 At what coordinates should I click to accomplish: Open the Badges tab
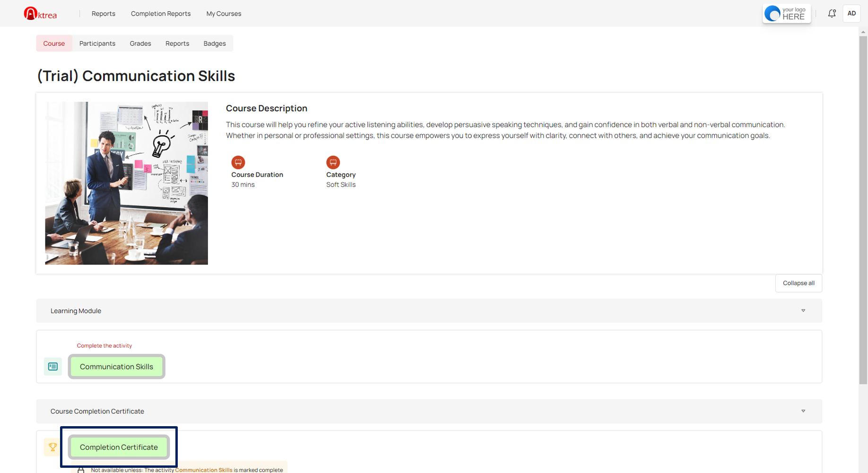tap(215, 44)
